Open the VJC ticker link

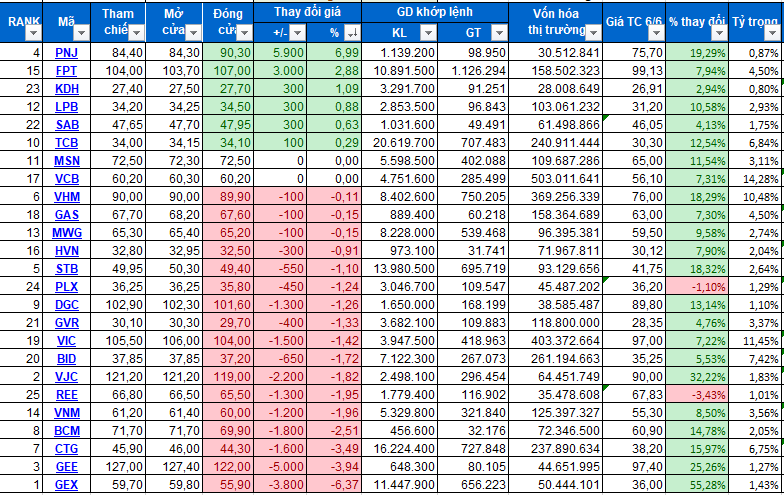click(x=66, y=376)
